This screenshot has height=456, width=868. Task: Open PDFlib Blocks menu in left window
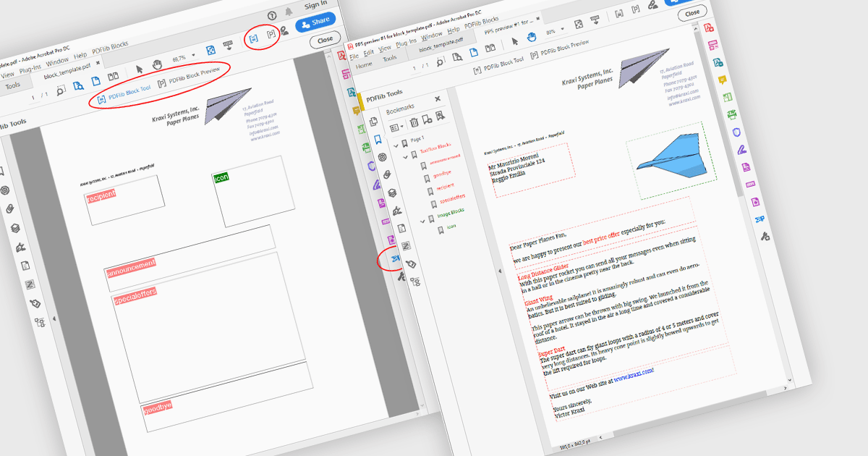pyautogui.click(x=110, y=48)
